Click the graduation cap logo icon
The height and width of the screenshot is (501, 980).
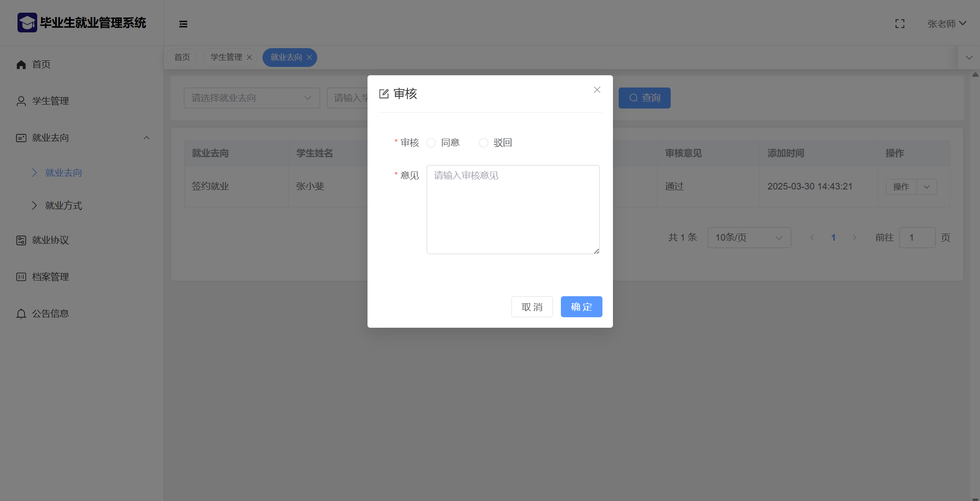click(27, 22)
